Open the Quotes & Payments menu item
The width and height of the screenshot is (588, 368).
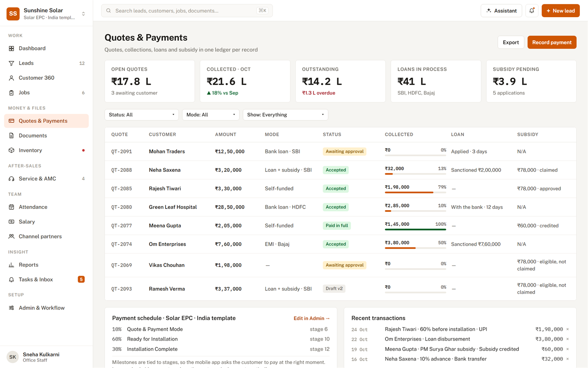point(46,121)
